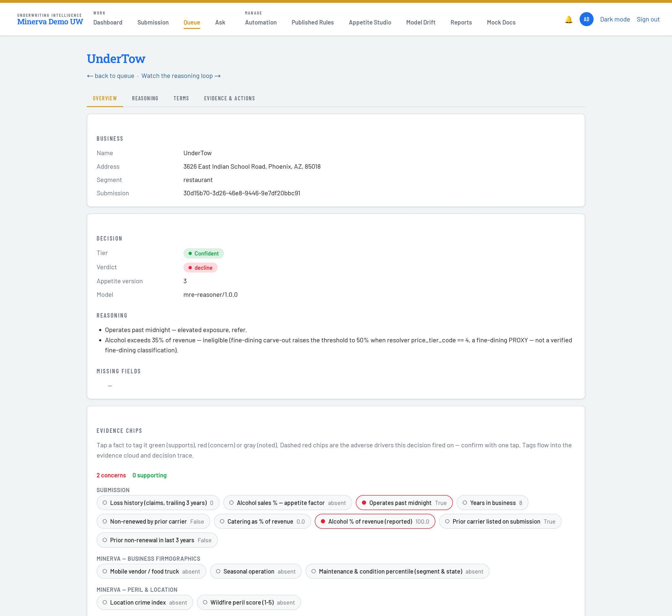Click the decline verdict badge
The image size is (672, 616).
[x=200, y=268]
